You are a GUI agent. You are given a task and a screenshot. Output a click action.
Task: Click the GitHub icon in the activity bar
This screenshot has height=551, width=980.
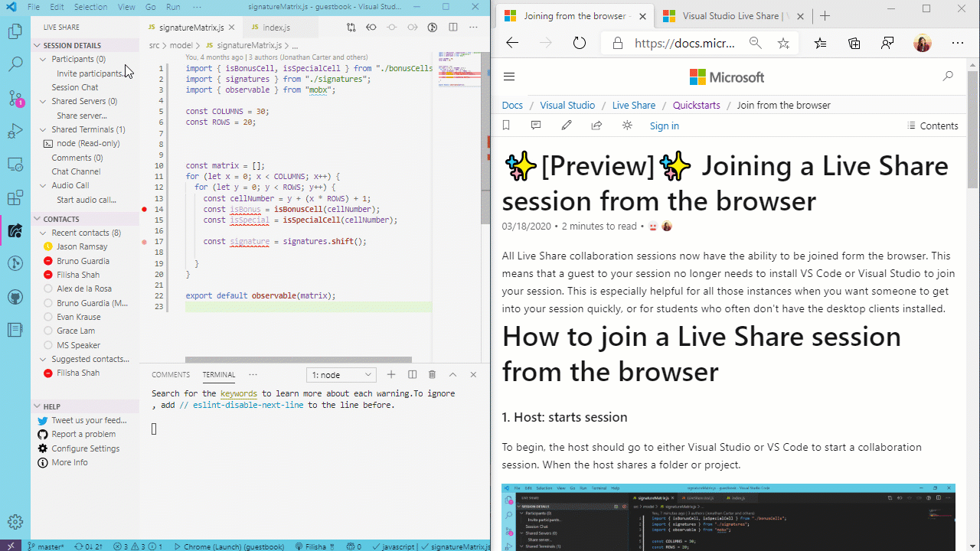pos(15,297)
